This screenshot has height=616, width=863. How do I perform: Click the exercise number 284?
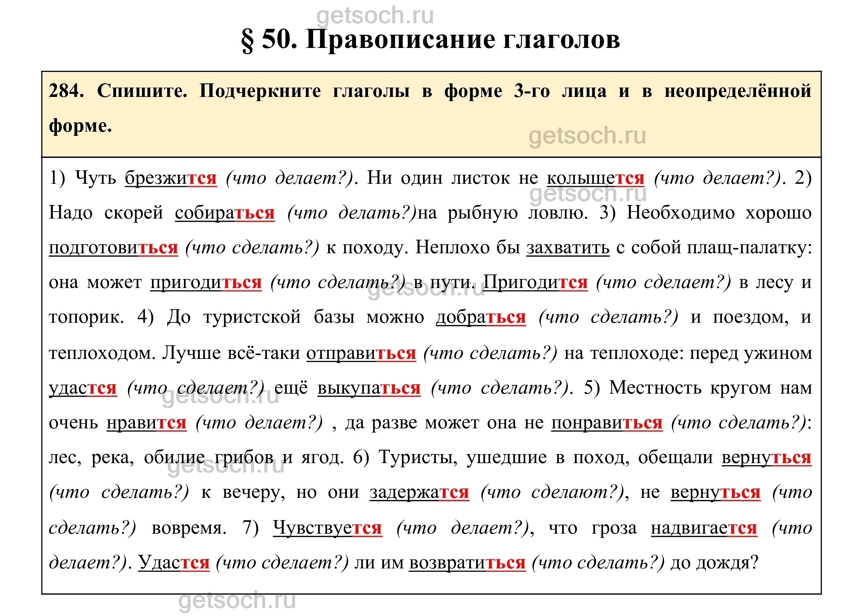coord(66,91)
